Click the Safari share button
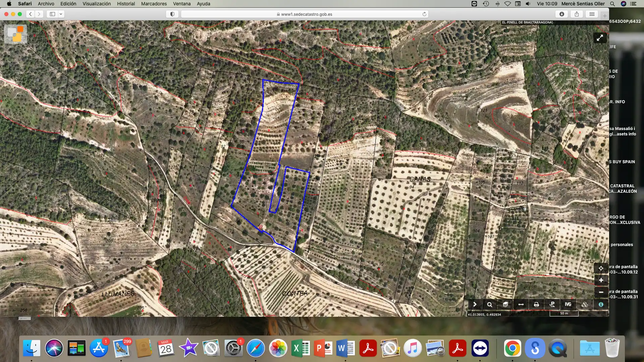 577,14
